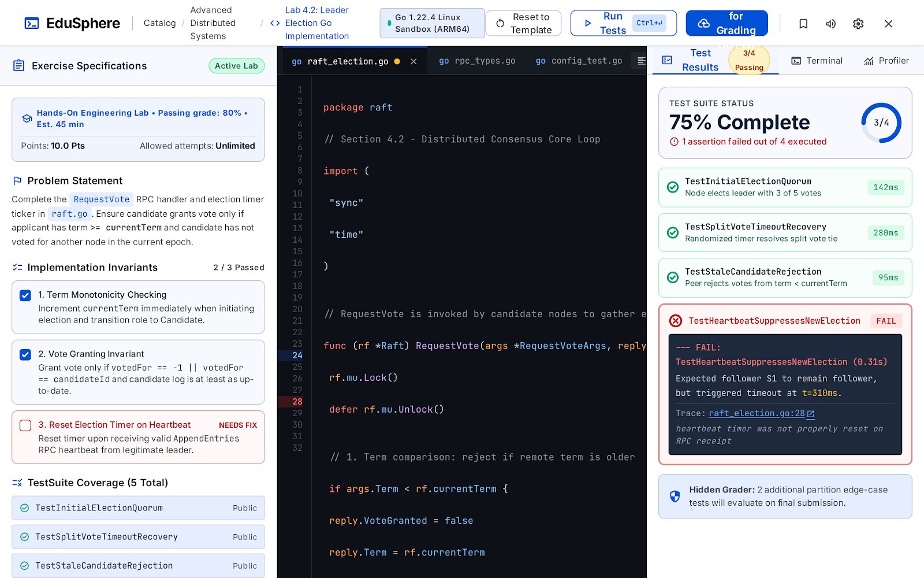This screenshot has height=578, width=924.
Task: Open the bookmark icon in header
Action: pyautogui.click(x=803, y=24)
